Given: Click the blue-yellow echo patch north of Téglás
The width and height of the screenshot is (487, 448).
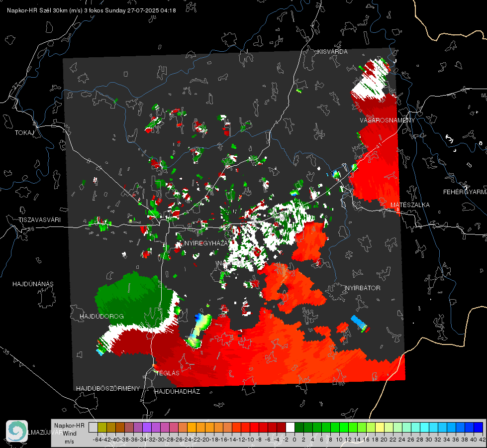Looking at the screenshot, I should pyautogui.click(x=199, y=331).
